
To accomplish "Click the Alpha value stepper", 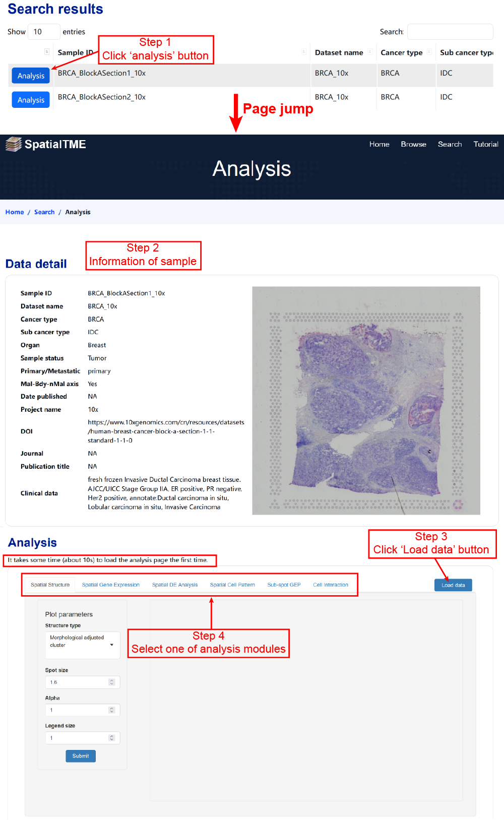I will pos(112,710).
